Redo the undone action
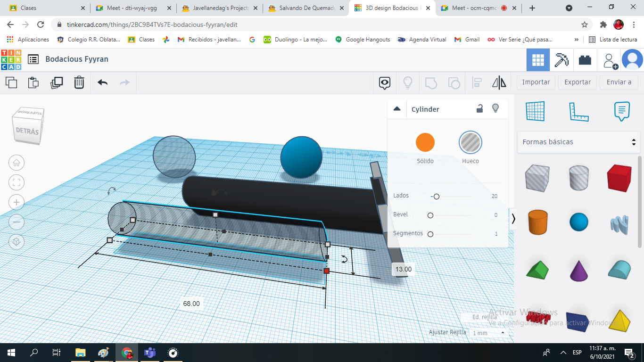644x362 pixels. [124, 82]
